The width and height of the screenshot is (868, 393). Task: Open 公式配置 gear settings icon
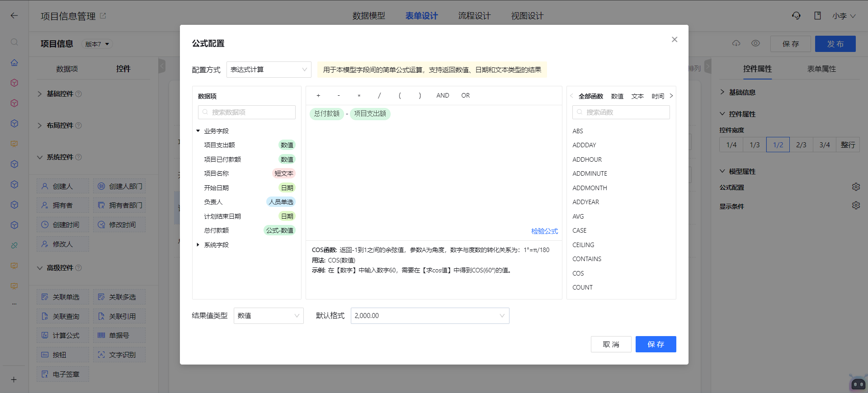[856, 187]
